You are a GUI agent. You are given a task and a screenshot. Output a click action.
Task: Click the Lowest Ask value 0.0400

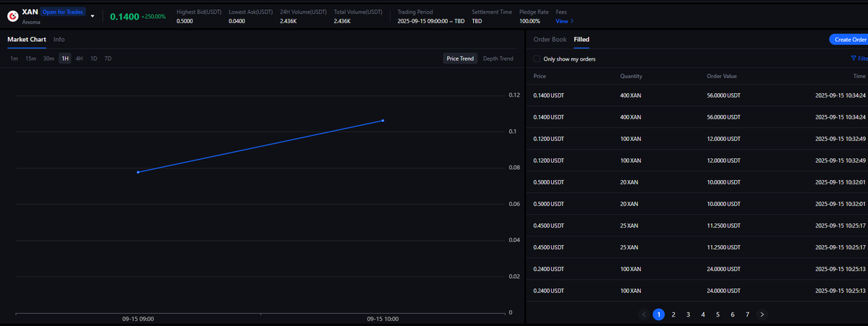click(237, 21)
